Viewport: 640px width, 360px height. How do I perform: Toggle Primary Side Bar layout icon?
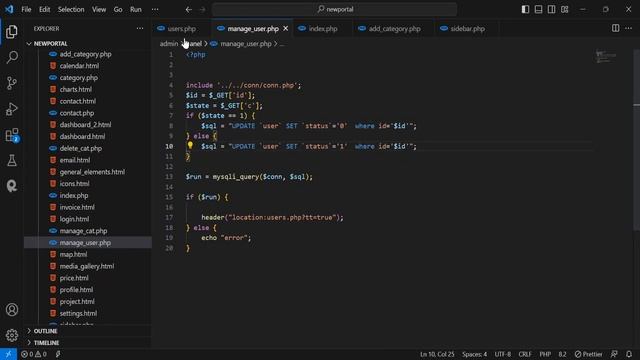click(x=525, y=9)
